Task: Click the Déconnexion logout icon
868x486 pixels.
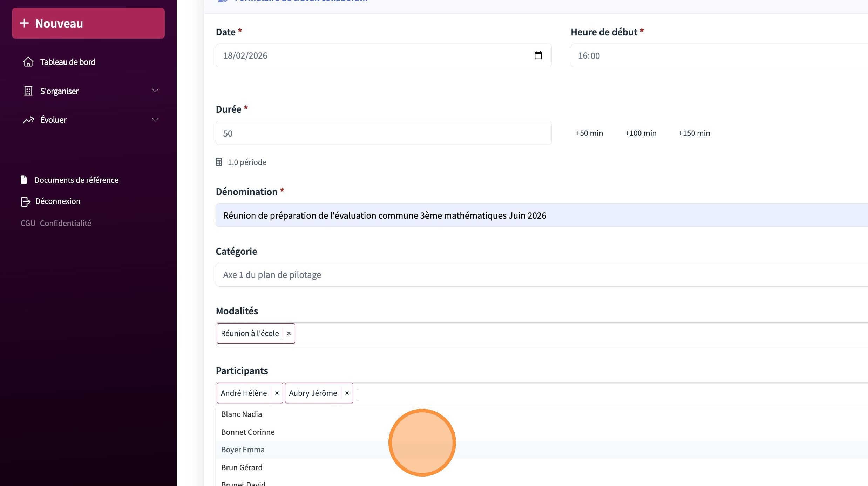Action: click(x=25, y=201)
